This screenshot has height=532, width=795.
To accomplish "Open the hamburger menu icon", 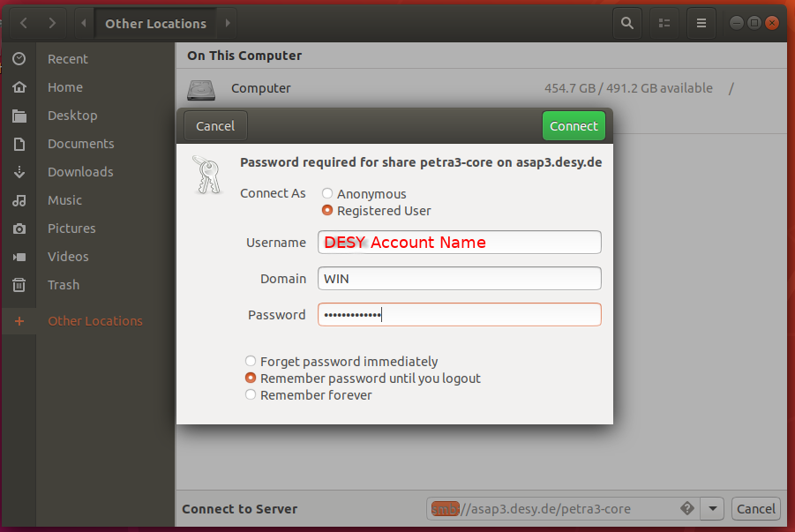I will point(701,22).
